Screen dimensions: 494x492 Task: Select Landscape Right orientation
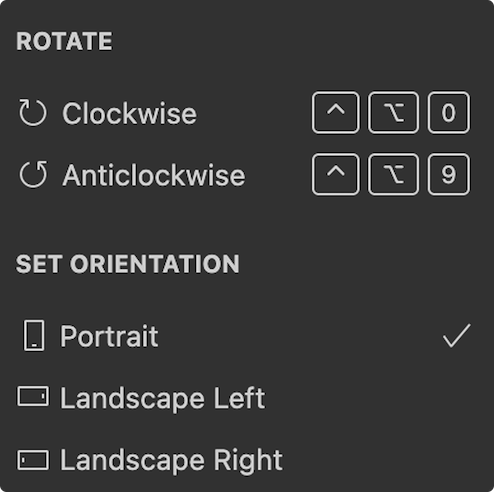pos(247,460)
